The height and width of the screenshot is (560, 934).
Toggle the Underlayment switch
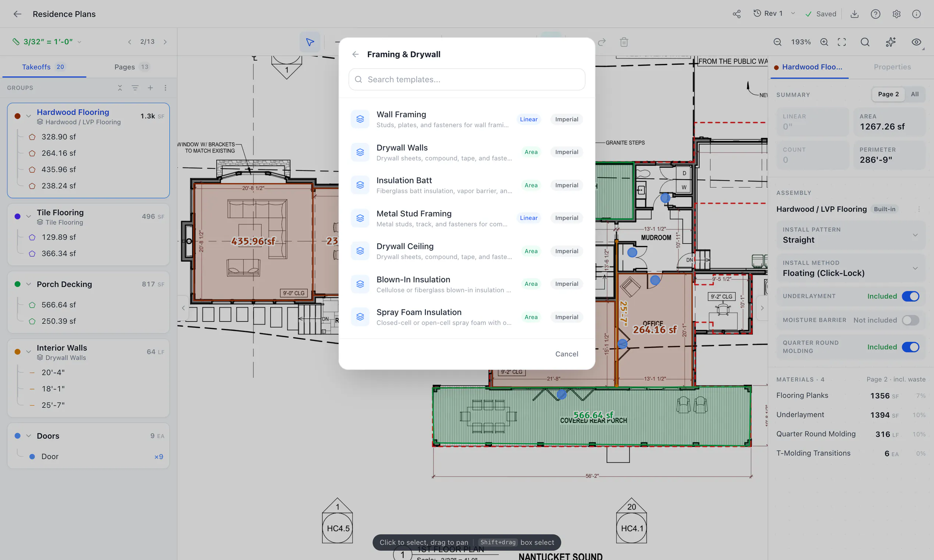[x=910, y=297]
